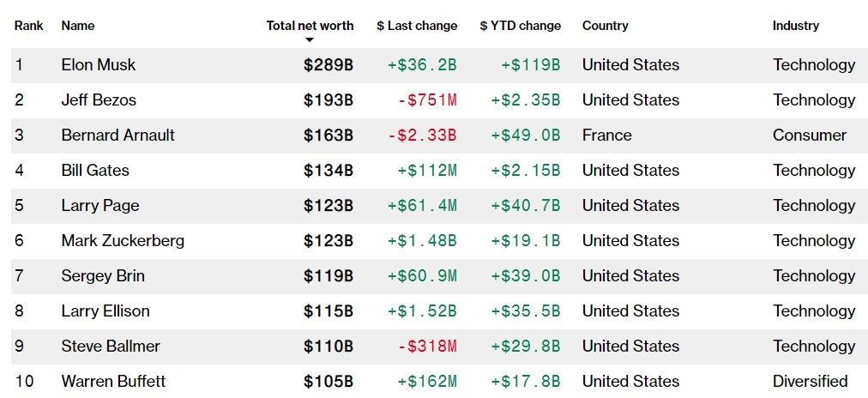Click France in Bernard Arnault's row
The width and height of the screenshot is (868, 398).
point(606,136)
